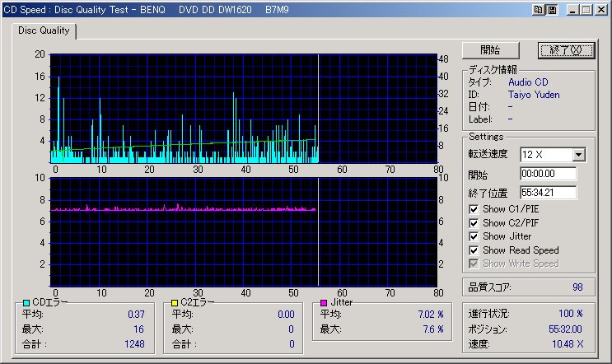Image resolution: width=612 pixels, height=364 pixels.
Task: Uncheck Show C1/PIE checkbox
Action: 473,209
